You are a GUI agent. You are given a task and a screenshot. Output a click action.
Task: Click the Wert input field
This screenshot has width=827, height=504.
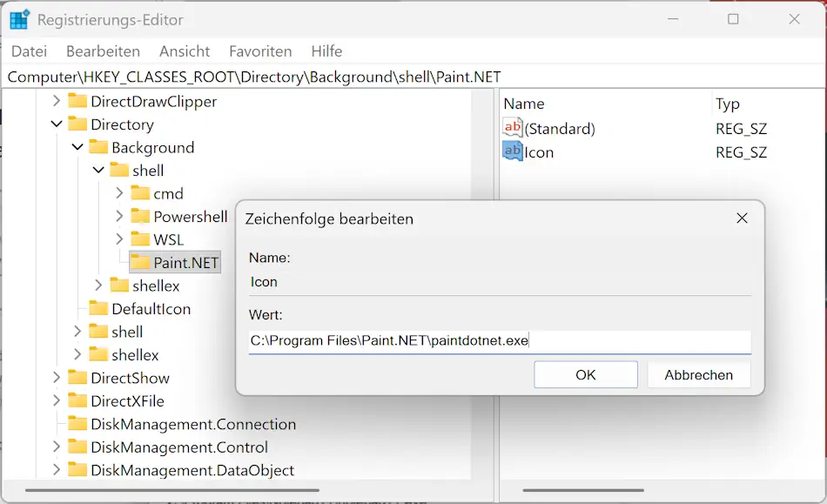500,341
